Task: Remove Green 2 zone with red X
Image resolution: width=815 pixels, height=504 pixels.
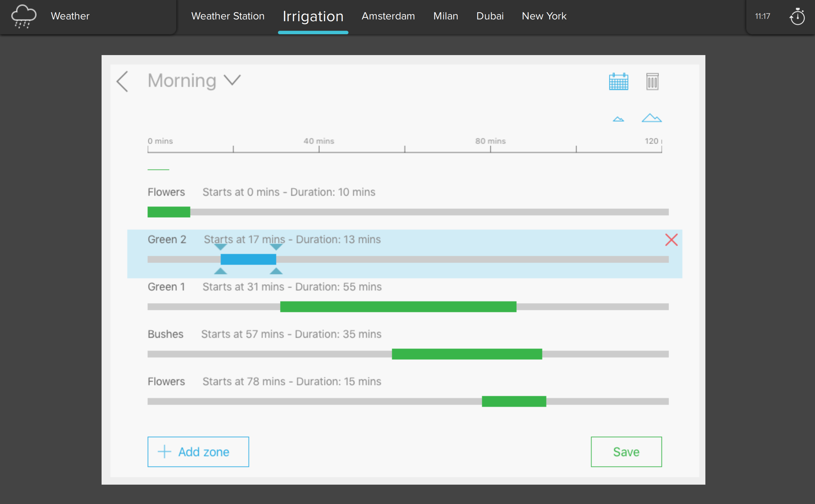Action: tap(671, 240)
